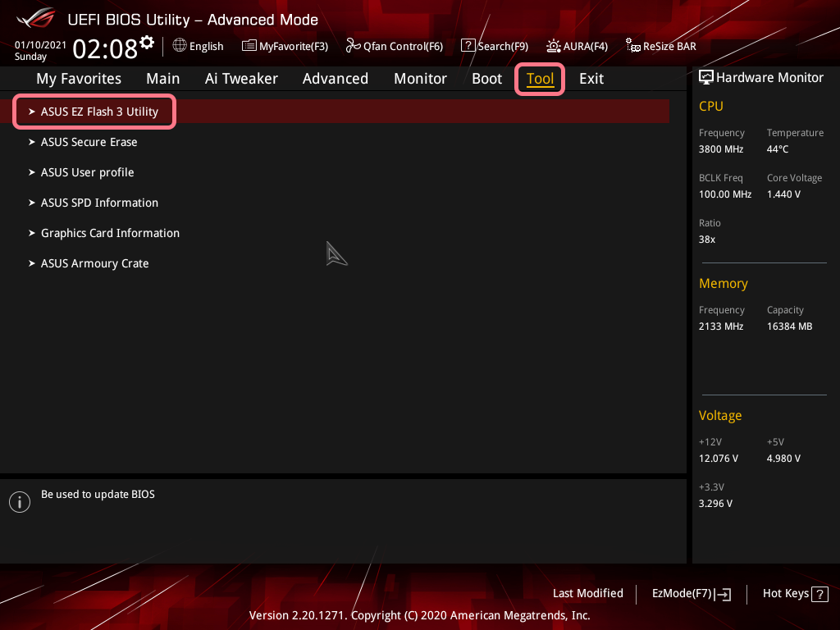Expand arrow beside ASUS Armoury Crate

tap(32, 263)
